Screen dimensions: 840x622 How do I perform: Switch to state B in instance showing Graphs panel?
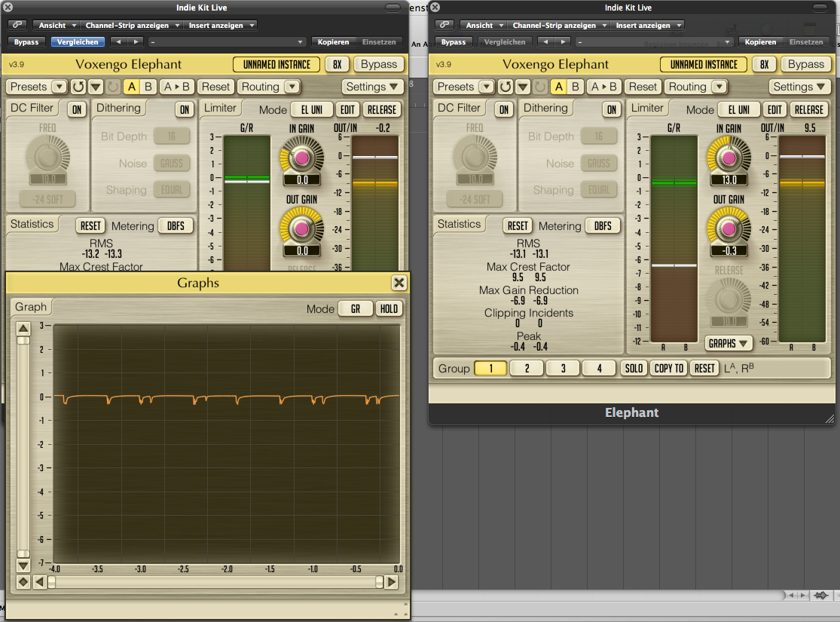pos(148,87)
